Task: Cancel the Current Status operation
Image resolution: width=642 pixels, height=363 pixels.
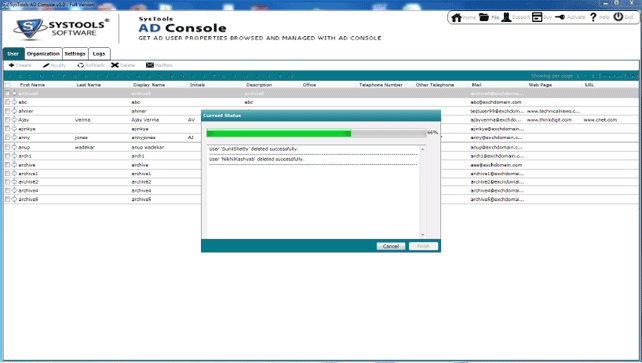Action: click(x=391, y=246)
